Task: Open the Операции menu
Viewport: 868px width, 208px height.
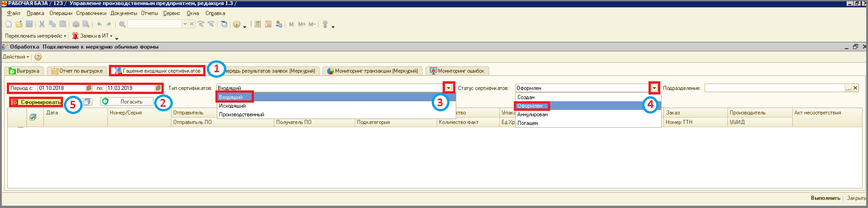Action: [61, 13]
